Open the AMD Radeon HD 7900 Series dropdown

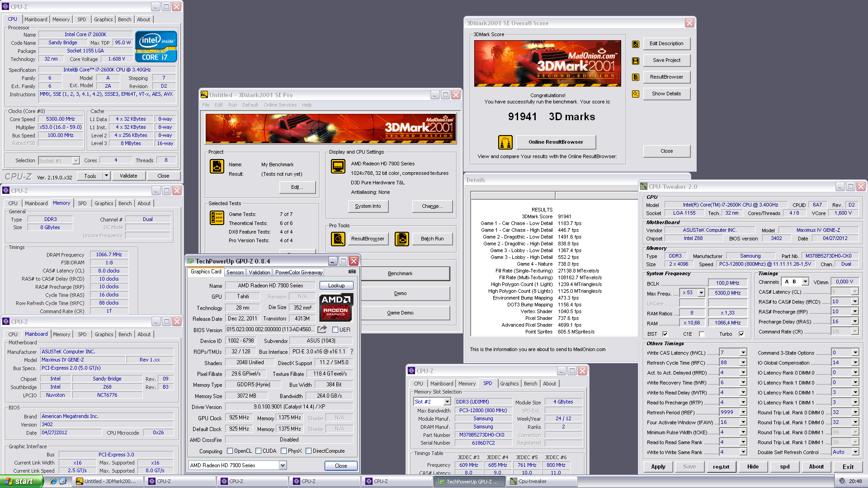click(283, 465)
